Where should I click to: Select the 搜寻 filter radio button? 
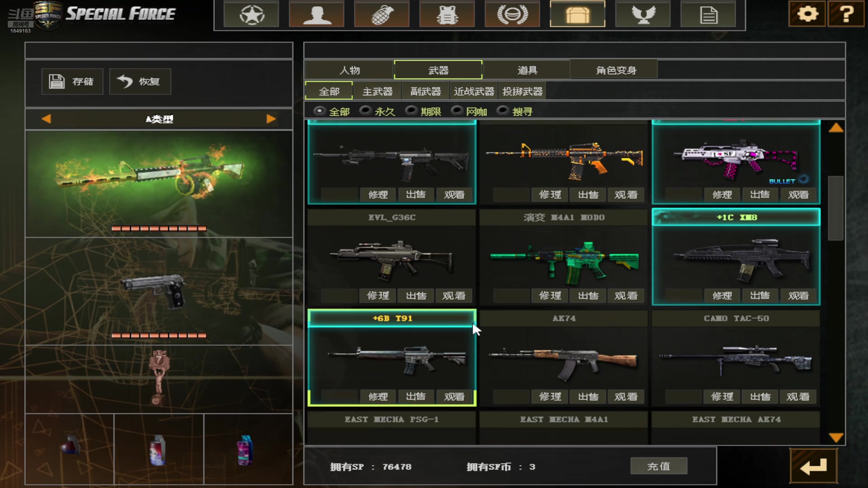point(503,111)
